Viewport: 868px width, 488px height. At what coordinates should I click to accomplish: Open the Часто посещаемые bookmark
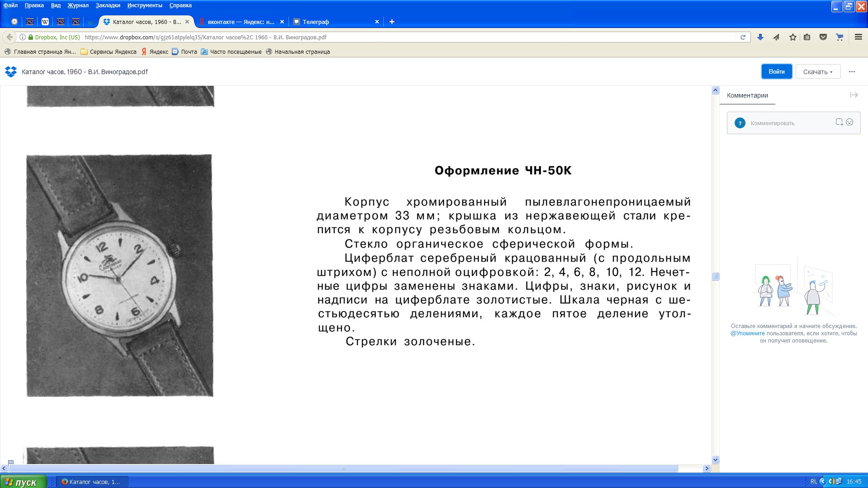pyautogui.click(x=231, y=52)
